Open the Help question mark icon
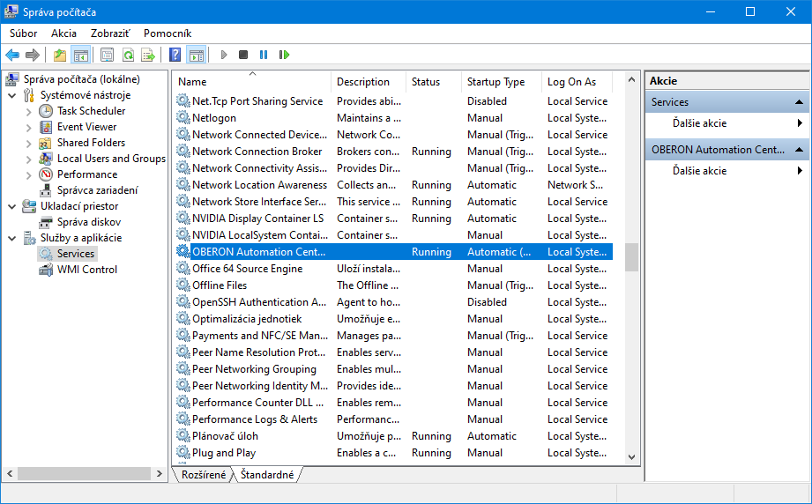The width and height of the screenshot is (812, 504). (175, 55)
